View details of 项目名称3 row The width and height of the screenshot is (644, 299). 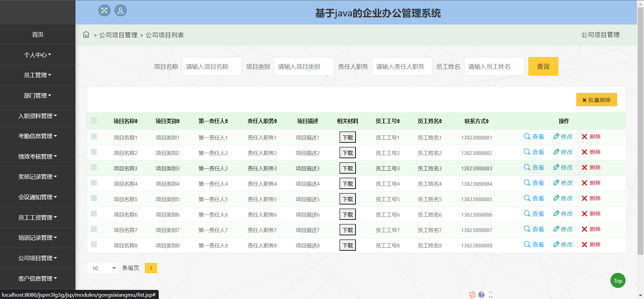pos(534,167)
